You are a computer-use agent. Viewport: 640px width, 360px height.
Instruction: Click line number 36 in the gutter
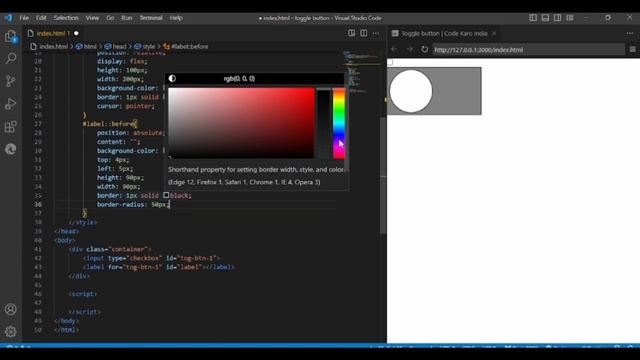tap(38, 204)
